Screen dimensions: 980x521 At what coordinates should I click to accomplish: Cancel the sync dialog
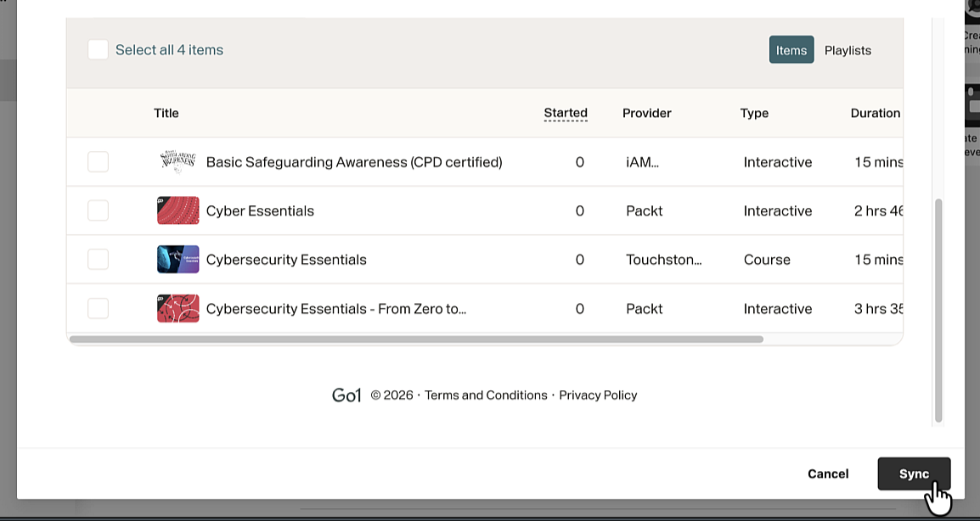828,473
